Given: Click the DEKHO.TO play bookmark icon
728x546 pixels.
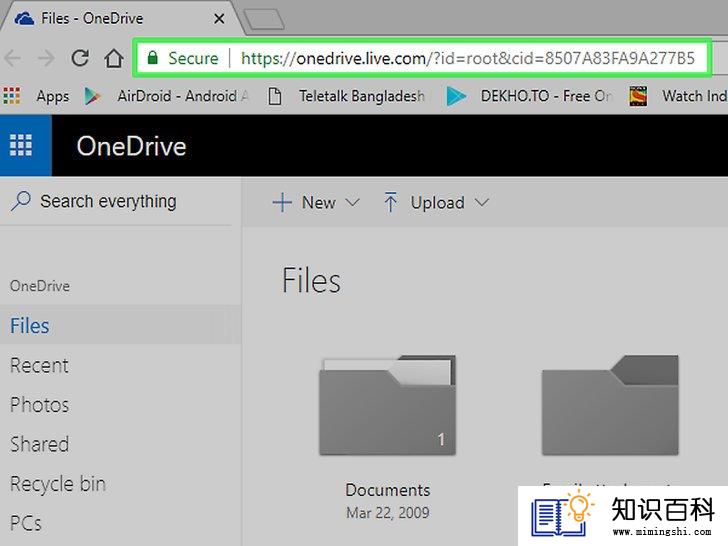Looking at the screenshot, I should pos(456,96).
